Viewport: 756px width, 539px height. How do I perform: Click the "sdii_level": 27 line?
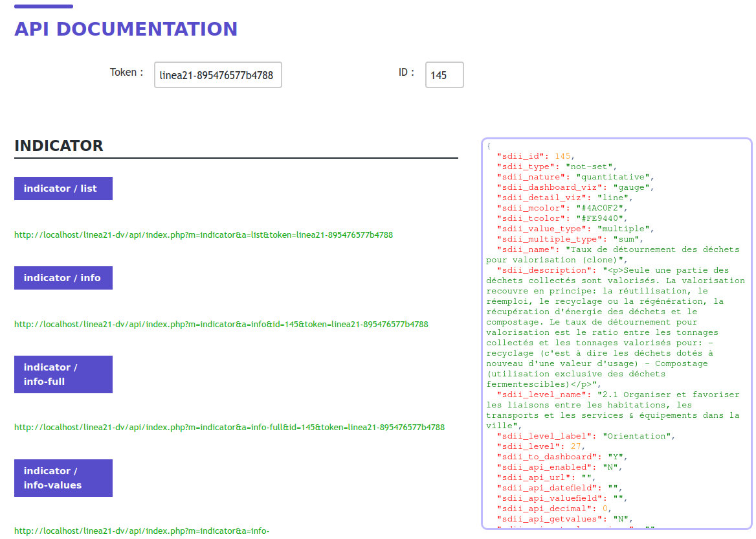[x=541, y=447]
